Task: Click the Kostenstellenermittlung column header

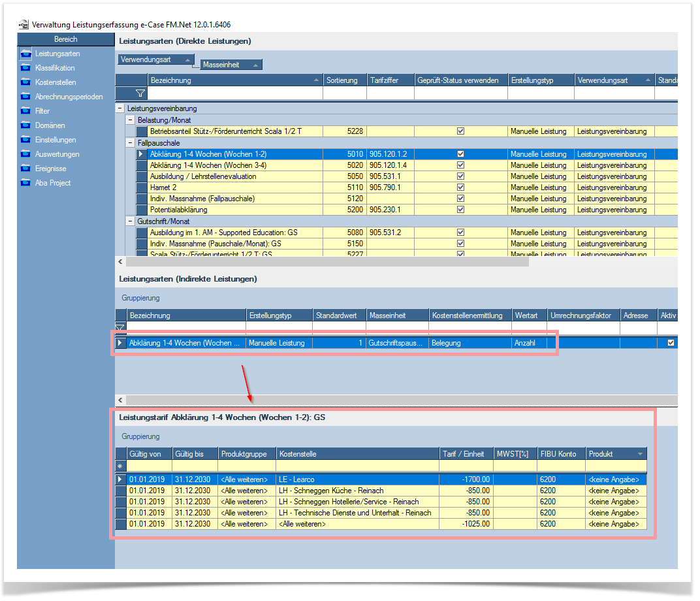Action: tap(470, 316)
